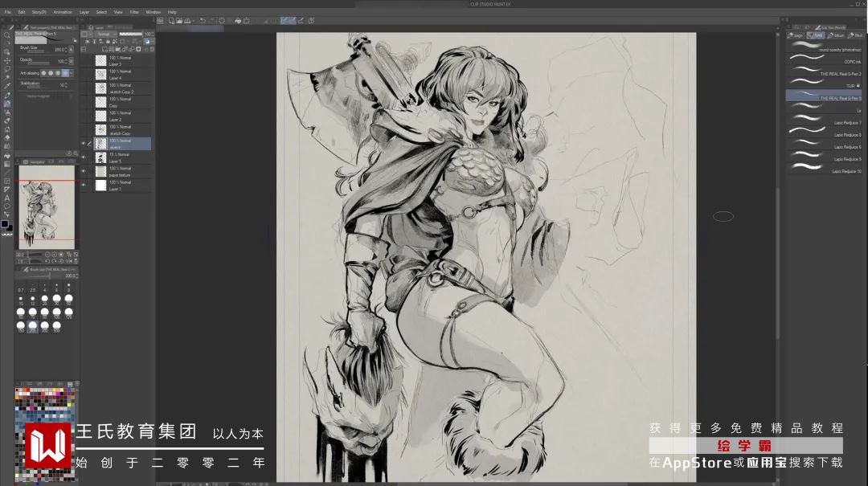The width and height of the screenshot is (868, 486).
Task: Open the Help menu
Action: [172, 11]
